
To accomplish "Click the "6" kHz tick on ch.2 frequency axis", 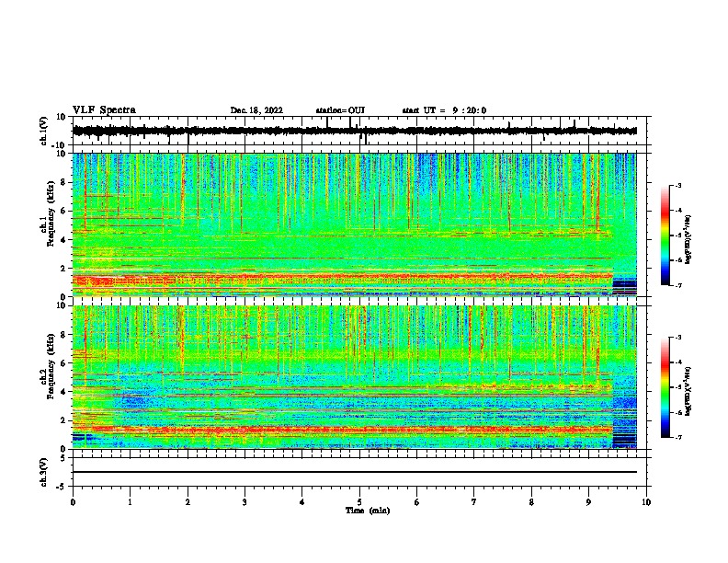I will click(64, 362).
